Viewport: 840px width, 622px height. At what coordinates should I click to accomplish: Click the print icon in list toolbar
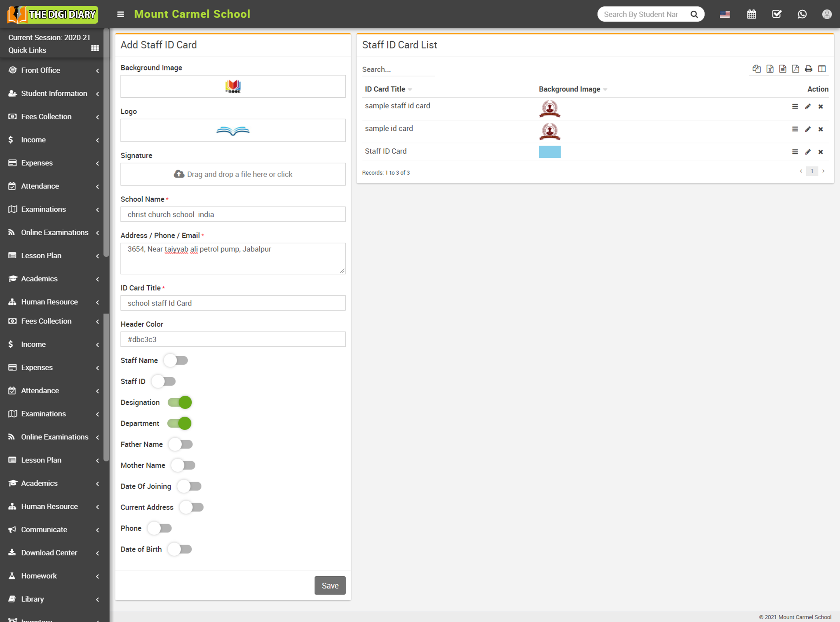pyautogui.click(x=808, y=69)
